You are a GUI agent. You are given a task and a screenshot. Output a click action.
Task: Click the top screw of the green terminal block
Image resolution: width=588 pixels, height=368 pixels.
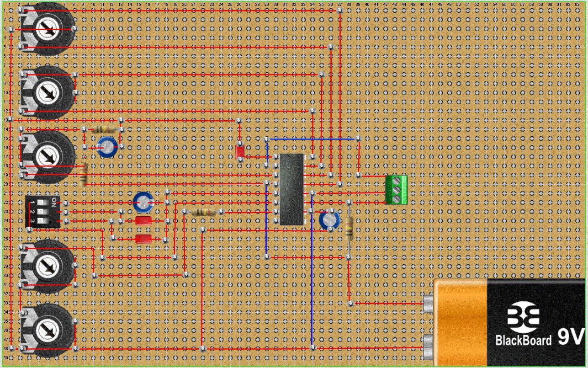pos(396,180)
